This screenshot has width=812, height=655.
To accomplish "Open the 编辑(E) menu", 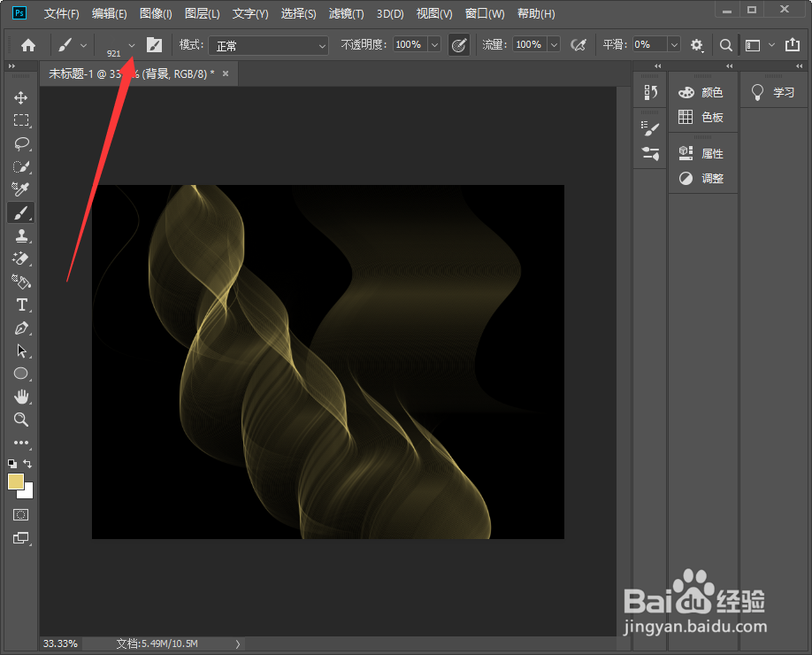I will coord(110,14).
